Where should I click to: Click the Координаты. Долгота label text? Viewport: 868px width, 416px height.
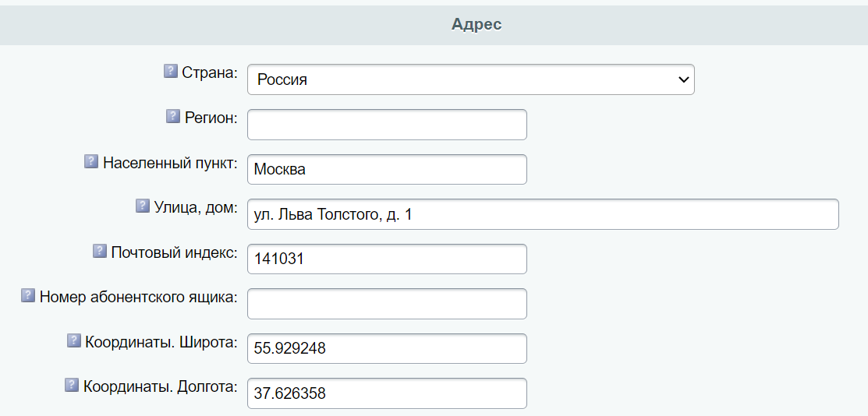coord(160,386)
